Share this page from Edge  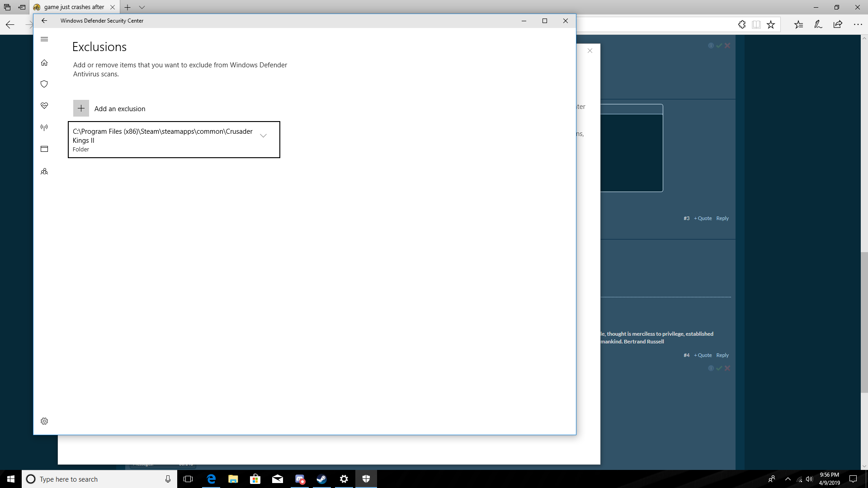tap(838, 25)
